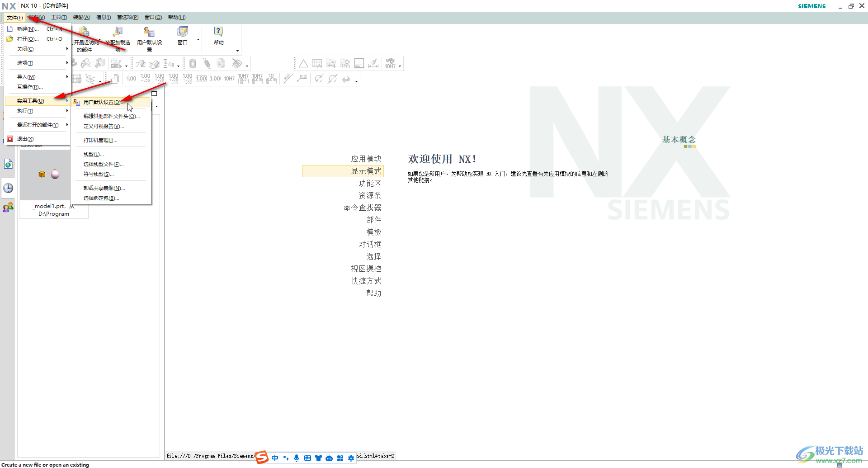The height and width of the screenshot is (468, 868).
Task: Click the Sogou S input method icon
Action: (x=262, y=457)
